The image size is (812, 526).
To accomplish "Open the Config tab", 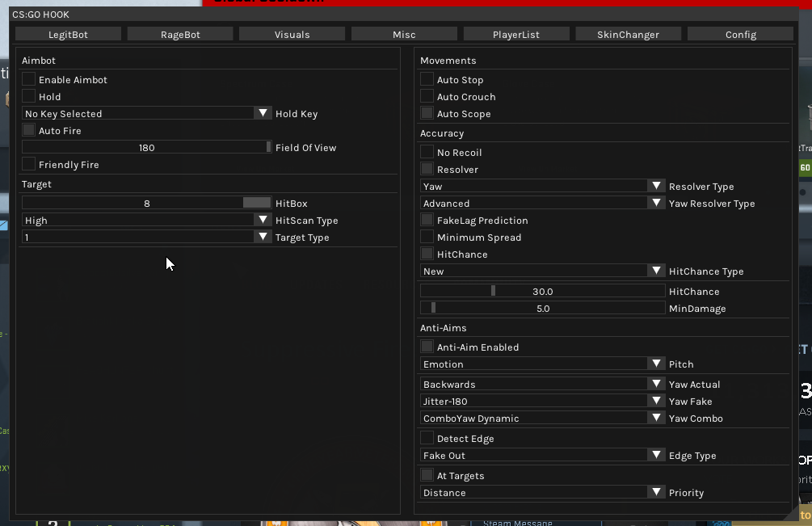I will 740,34.
